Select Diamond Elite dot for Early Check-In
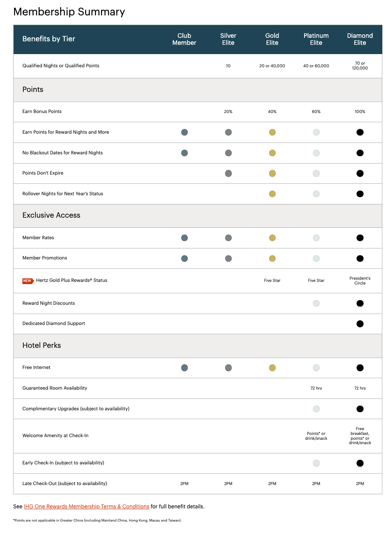Screen dimensions: 392x533 [x=360, y=463]
